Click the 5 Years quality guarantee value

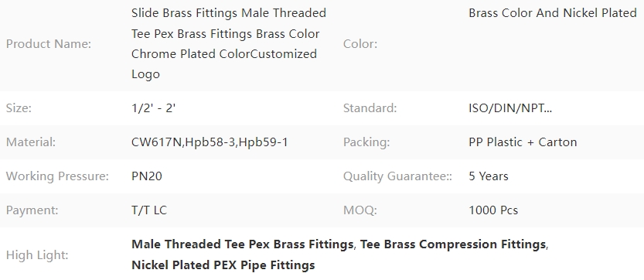(x=489, y=176)
